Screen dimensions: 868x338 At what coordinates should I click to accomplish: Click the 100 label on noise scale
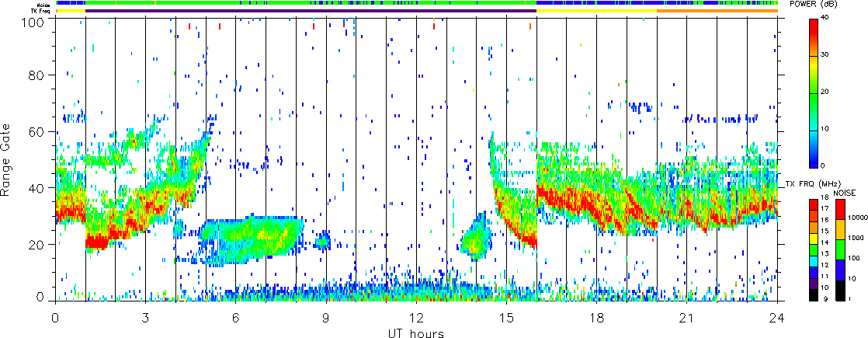[852, 259]
